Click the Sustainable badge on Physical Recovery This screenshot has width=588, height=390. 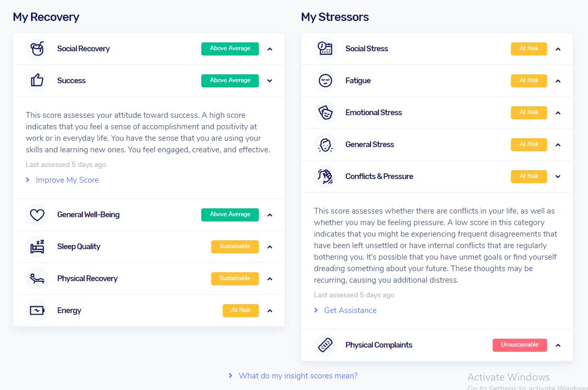(235, 278)
